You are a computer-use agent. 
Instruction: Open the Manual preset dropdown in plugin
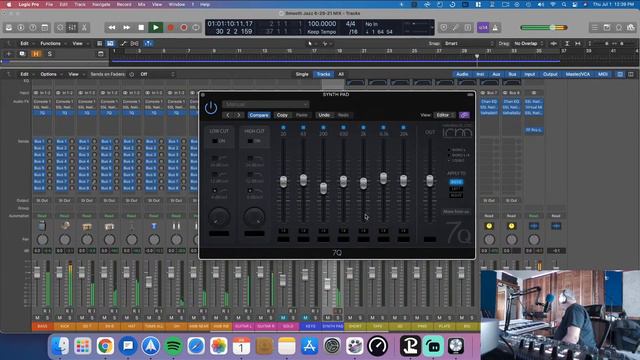pyautogui.click(x=266, y=104)
